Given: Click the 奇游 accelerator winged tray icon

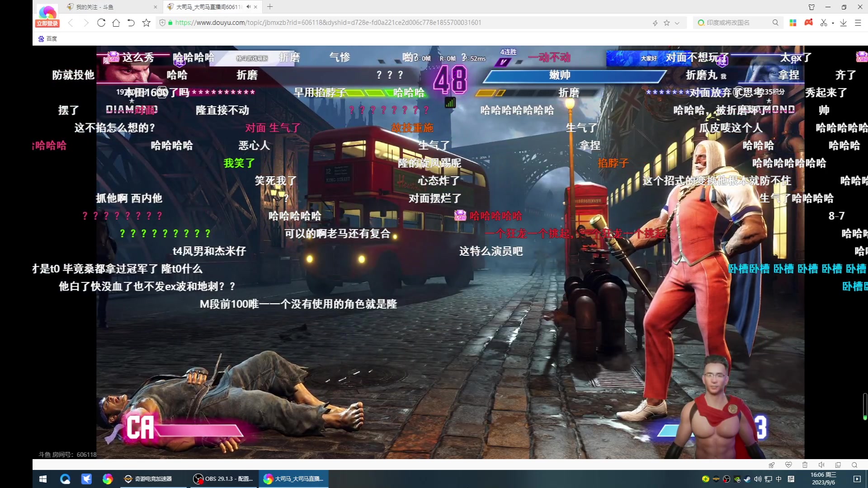Looking at the screenshot, I should coord(716,479).
